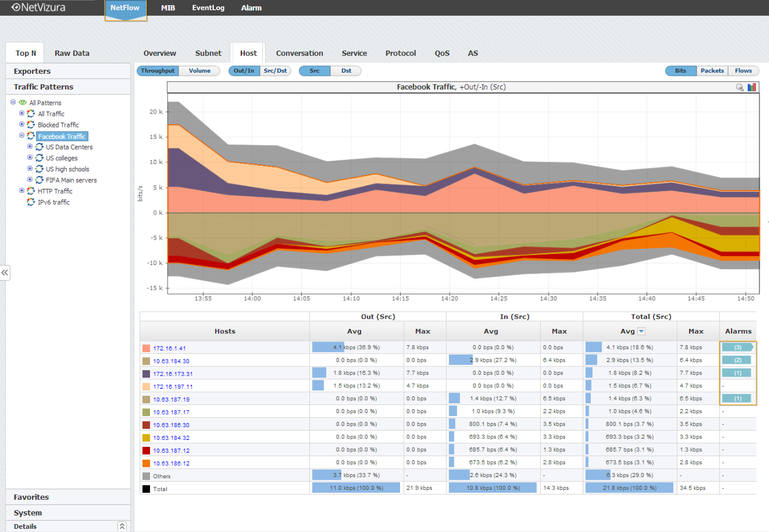Open the Conversation tab
The height and width of the screenshot is (532, 769).
[299, 53]
